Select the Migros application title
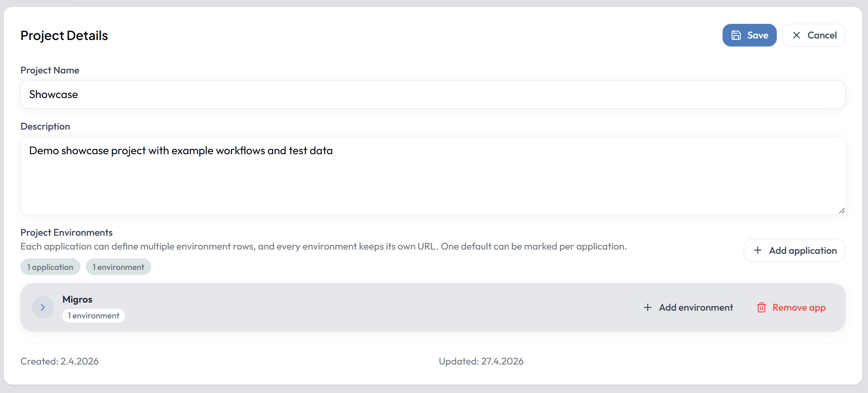The image size is (868, 393). [x=77, y=299]
